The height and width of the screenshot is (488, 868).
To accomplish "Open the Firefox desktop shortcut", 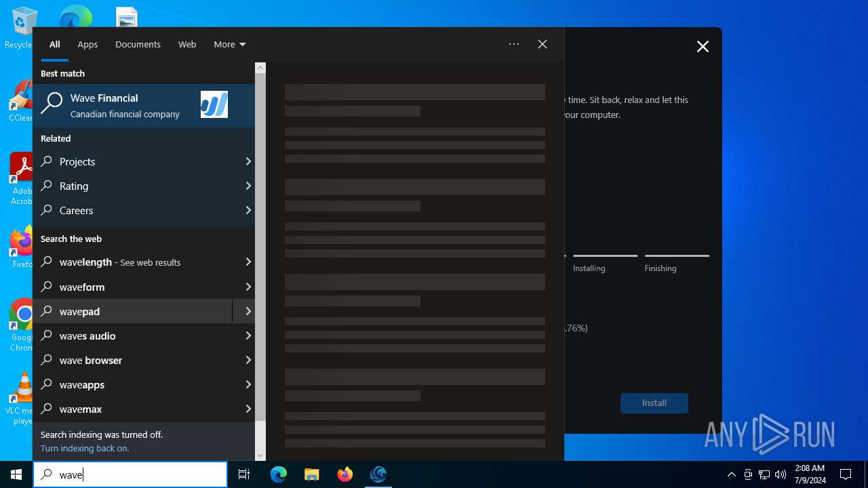I will point(22,247).
